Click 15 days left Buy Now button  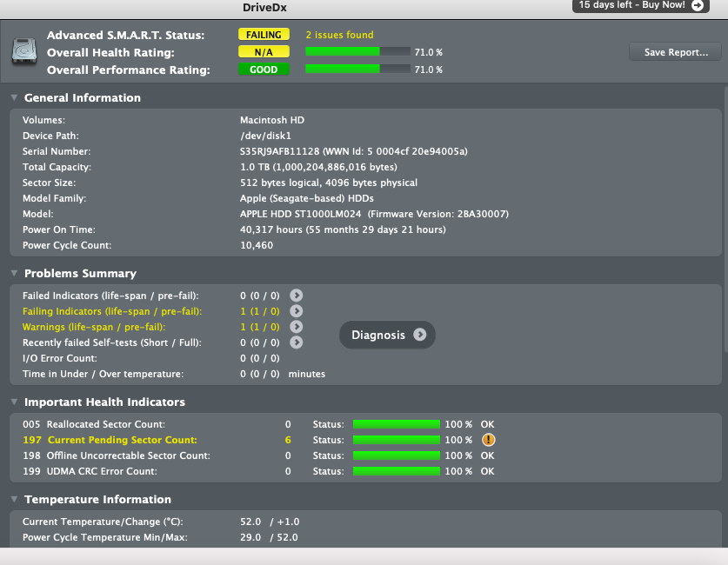click(x=641, y=5)
